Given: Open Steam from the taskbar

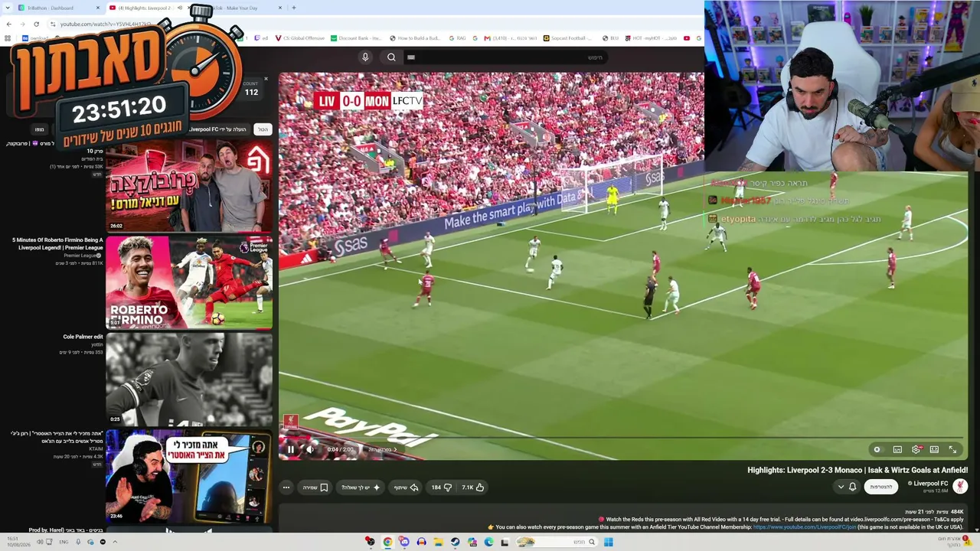Looking at the screenshot, I should 455,542.
